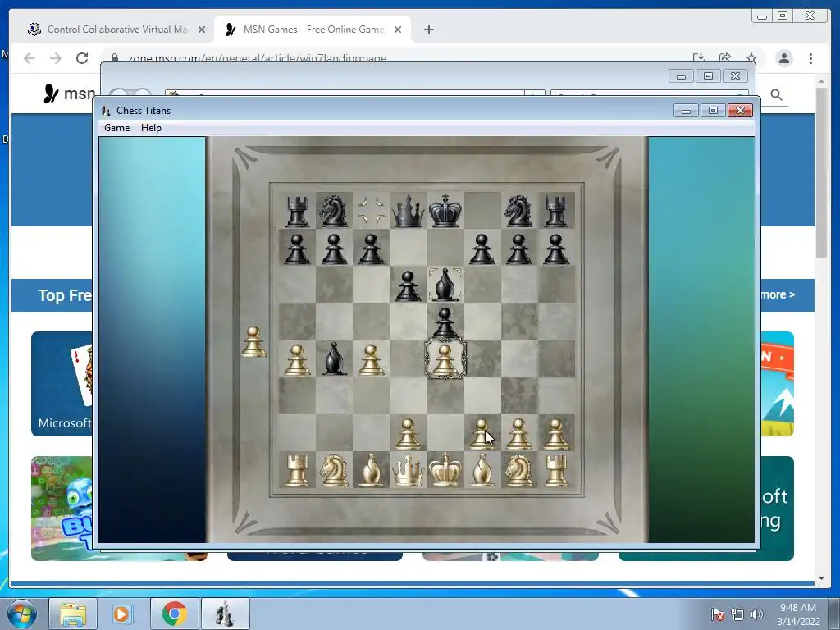Image resolution: width=840 pixels, height=630 pixels.
Task: Click the highlighted white pawn in center
Action: pos(445,359)
